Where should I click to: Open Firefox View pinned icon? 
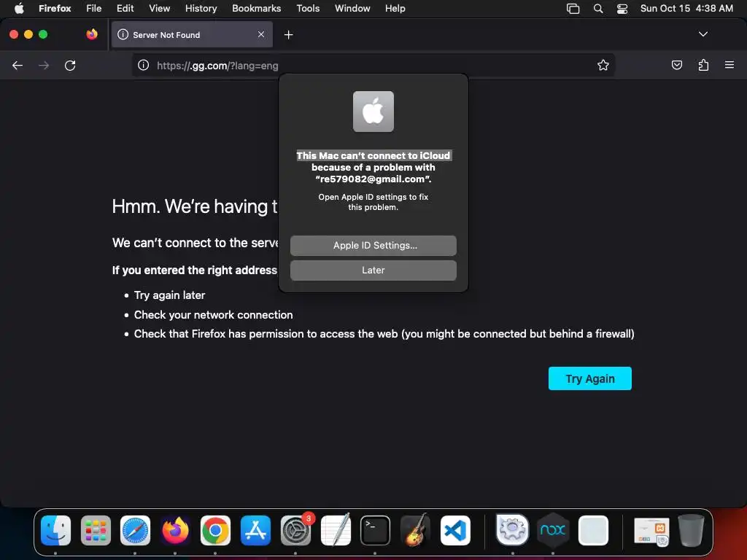92,34
